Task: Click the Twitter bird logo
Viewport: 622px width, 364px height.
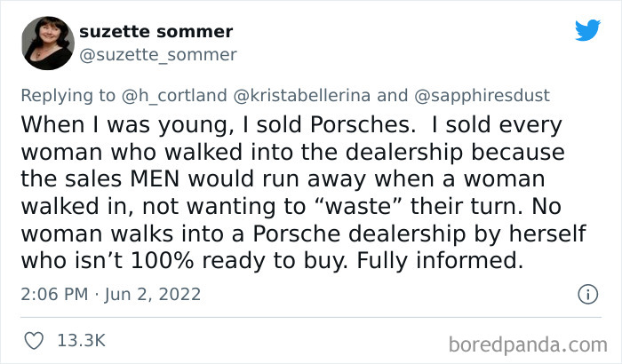Action: [587, 30]
